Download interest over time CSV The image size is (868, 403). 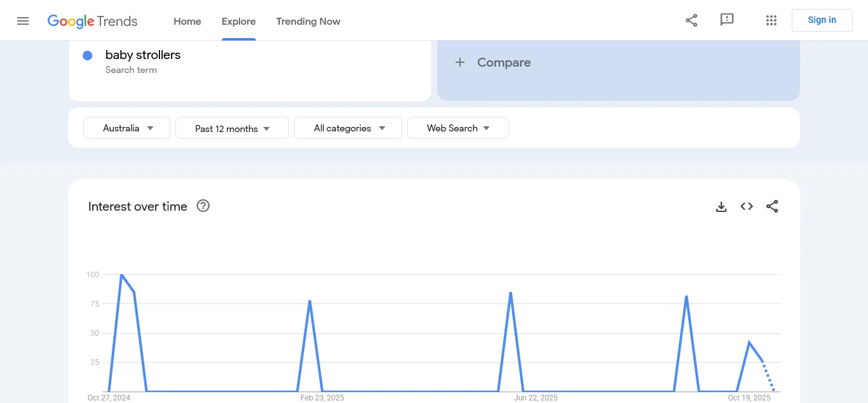tap(721, 206)
